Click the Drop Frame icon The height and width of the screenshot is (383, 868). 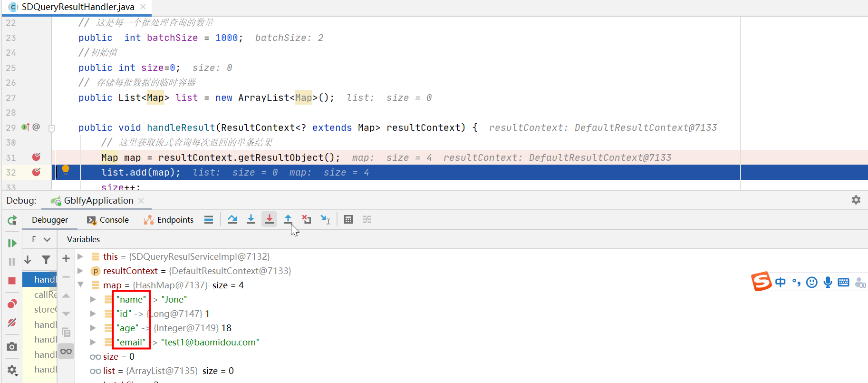coord(307,219)
